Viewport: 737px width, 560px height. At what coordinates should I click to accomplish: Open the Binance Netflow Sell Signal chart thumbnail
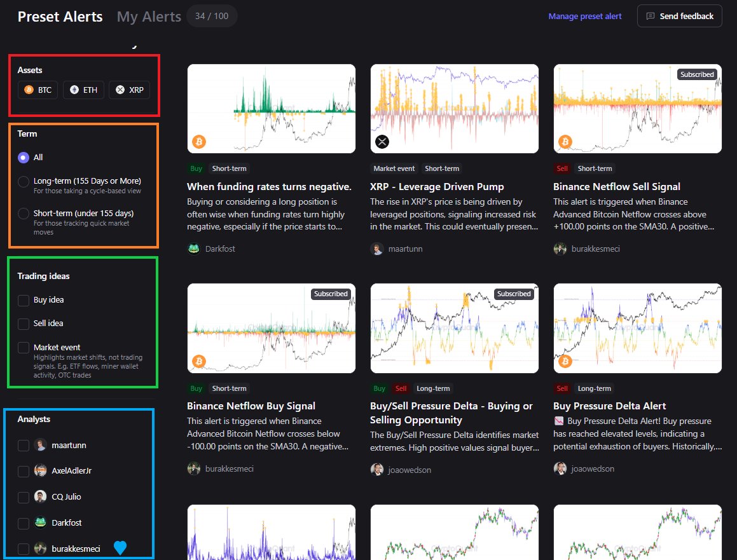pyautogui.click(x=637, y=109)
